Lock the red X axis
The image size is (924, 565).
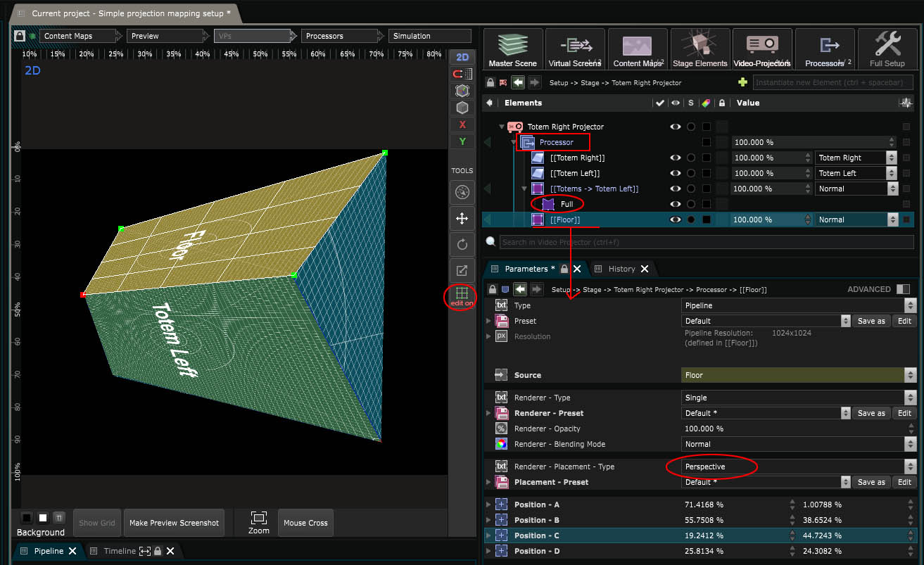coord(462,125)
